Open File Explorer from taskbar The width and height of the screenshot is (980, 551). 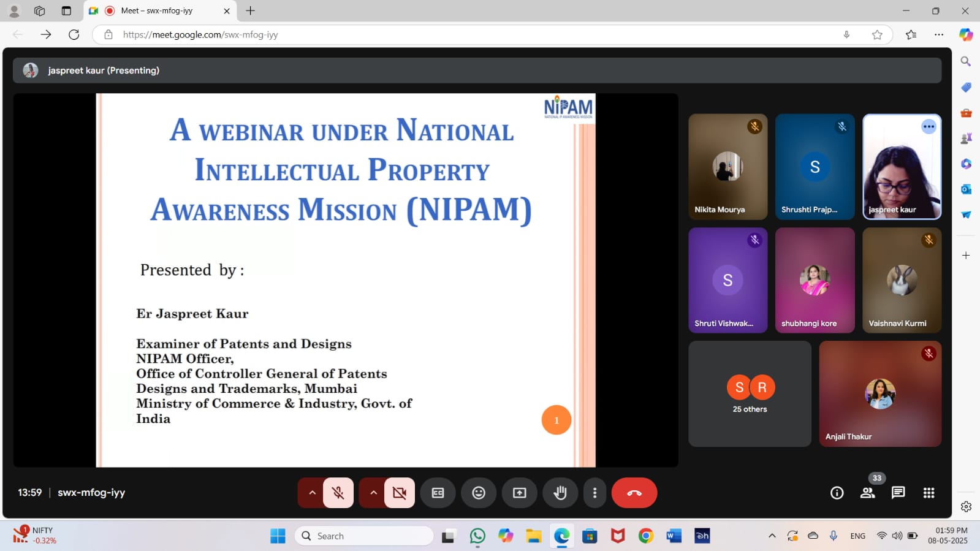pyautogui.click(x=533, y=536)
